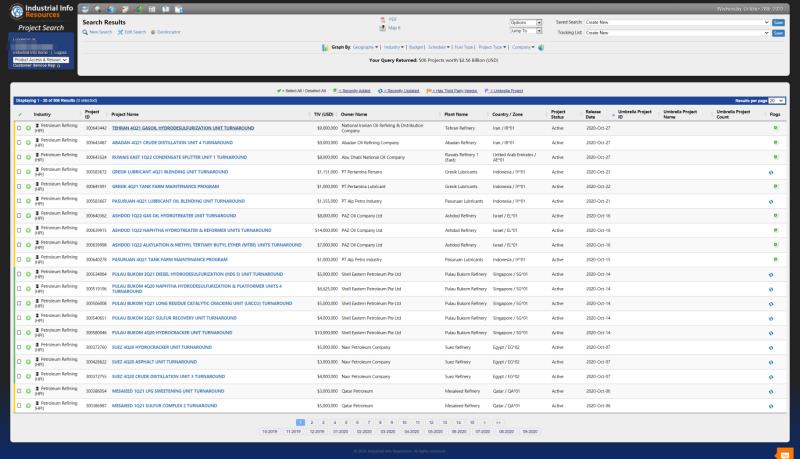The width and height of the screenshot is (800, 459).
Task: Sort by the TIV (USD) column header
Action: click(x=323, y=115)
